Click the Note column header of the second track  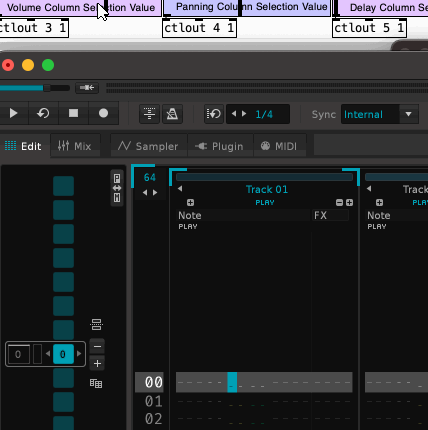397,215
